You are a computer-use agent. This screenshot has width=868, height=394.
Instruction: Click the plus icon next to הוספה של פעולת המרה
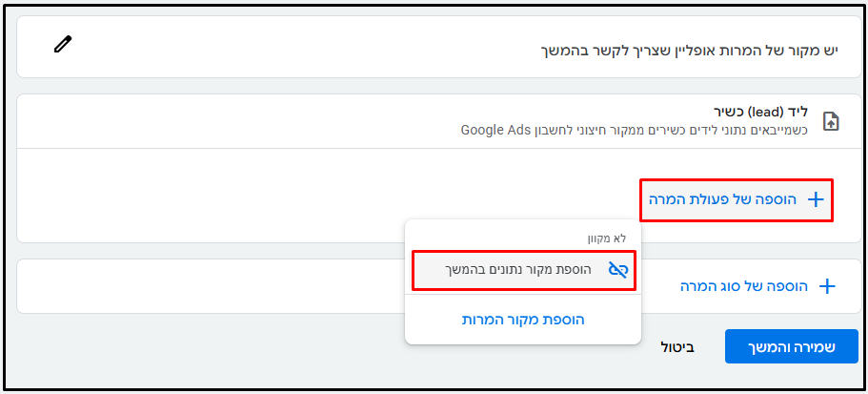coord(816,200)
